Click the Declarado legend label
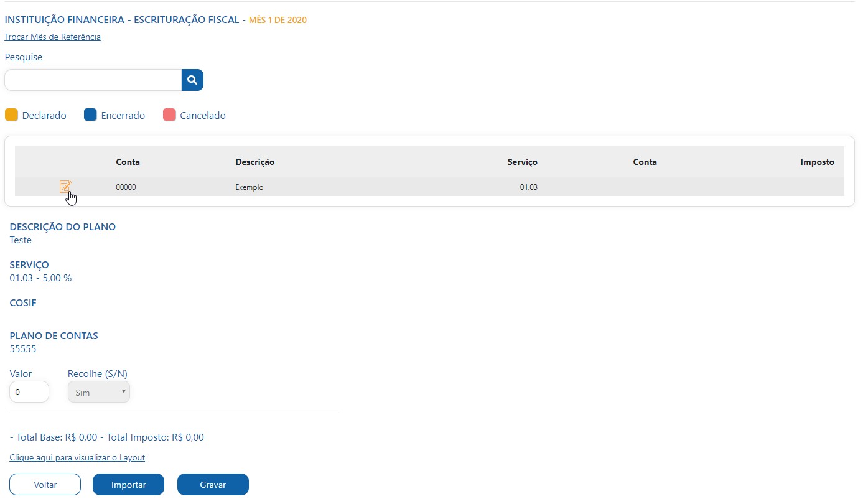Viewport: 863px width, 504px height. [x=44, y=116]
